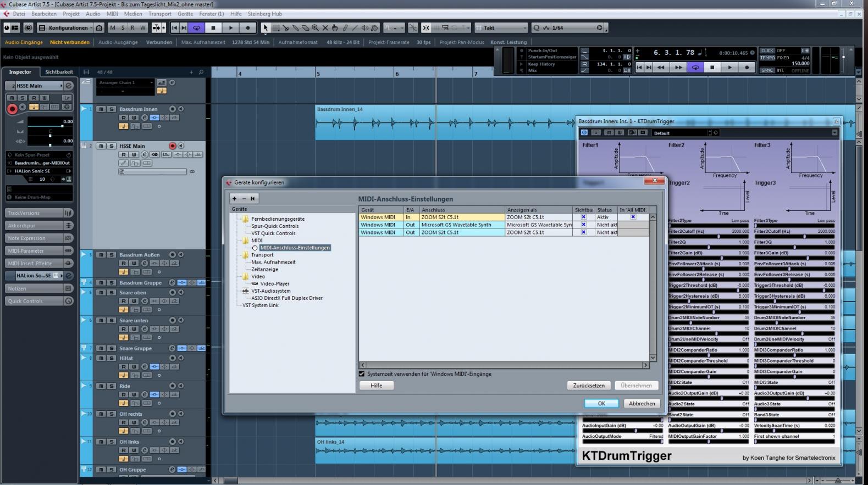Open KTDrumTrigger Default preset dropdown
Screen dimensions: 868x485
pyautogui.click(x=681, y=133)
